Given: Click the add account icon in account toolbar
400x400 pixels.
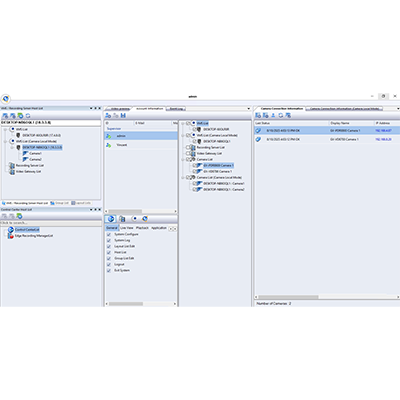Looking at the screenshot, I should pos(108,115).
